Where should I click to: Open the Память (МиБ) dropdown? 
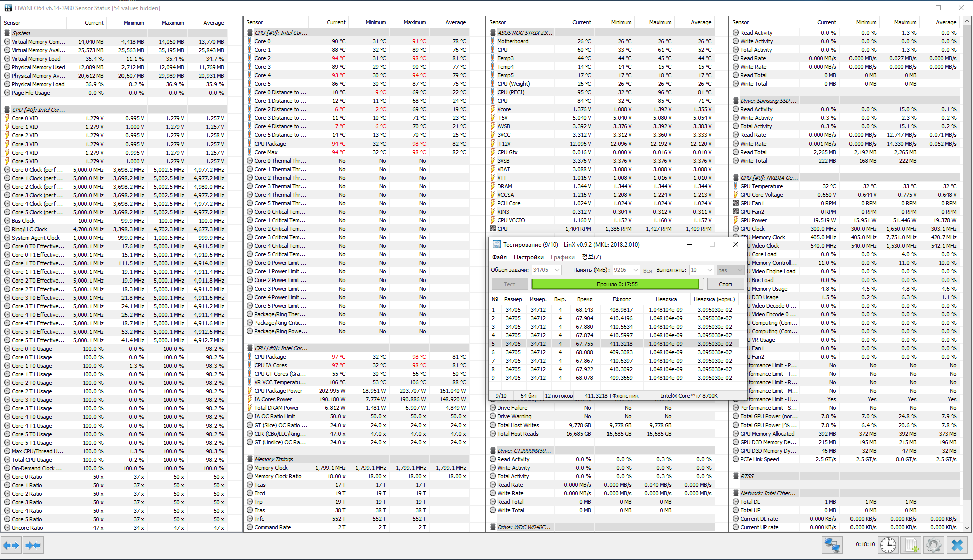(x=635, y=270)
